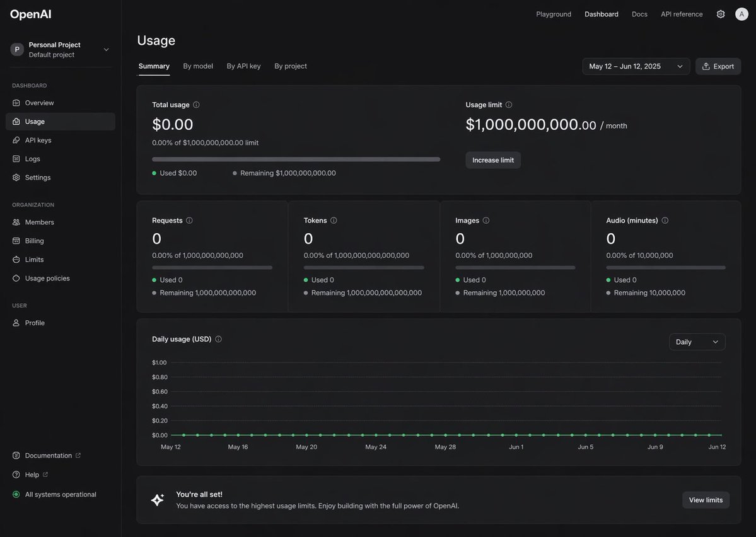
Task: Click the Increase limit button
Action: click(x=493, y=158)
